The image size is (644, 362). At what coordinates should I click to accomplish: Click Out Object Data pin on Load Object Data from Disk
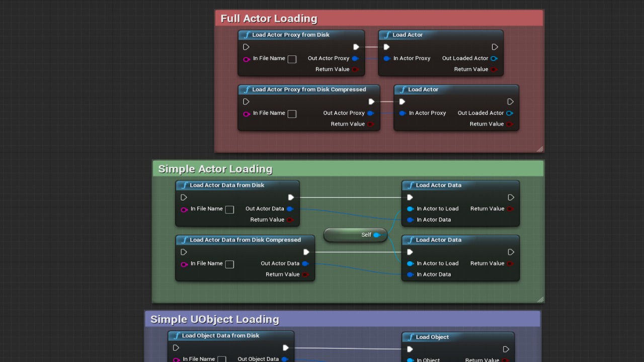click(285, 359)
